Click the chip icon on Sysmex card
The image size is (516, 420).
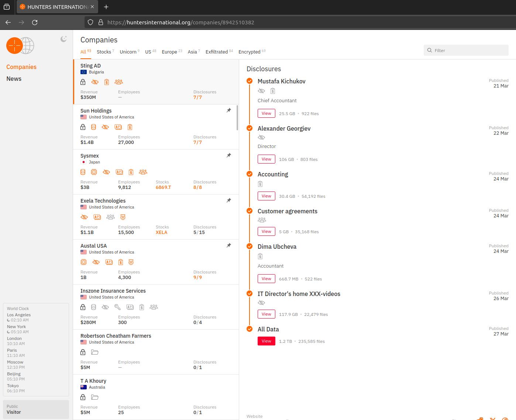94,172
